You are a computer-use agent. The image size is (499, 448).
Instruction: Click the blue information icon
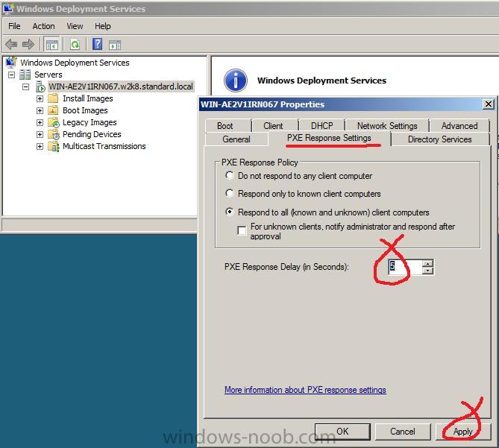point(236,80)
